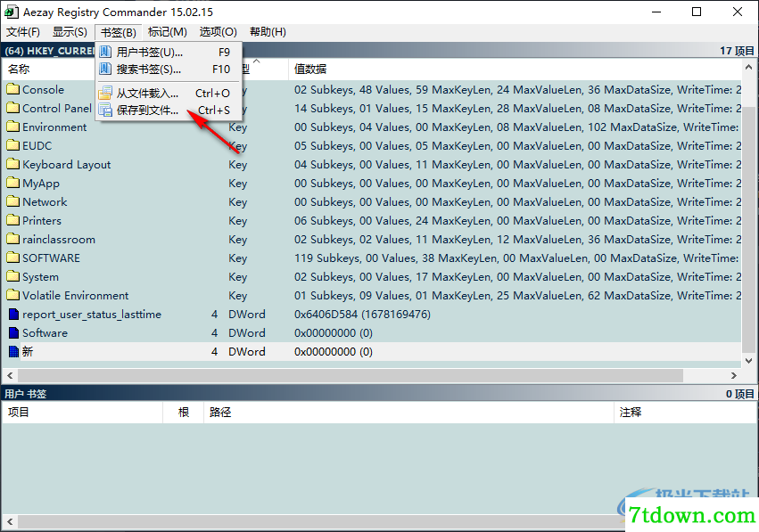Click the Environment folder icon

click(13, 127)
